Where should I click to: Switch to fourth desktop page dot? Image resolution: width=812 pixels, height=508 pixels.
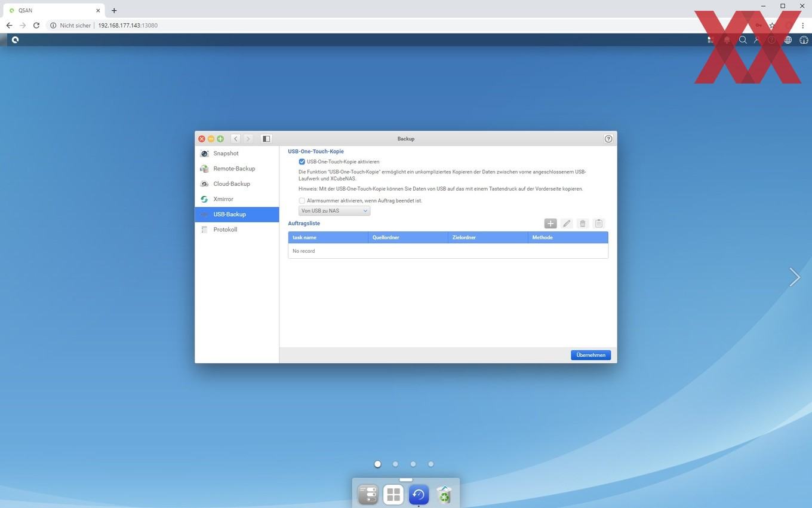(431, 464)
